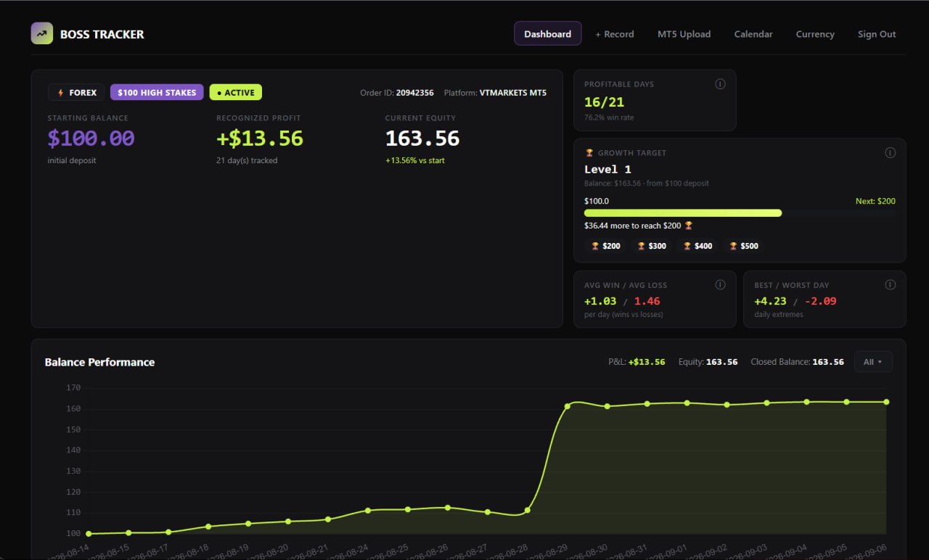Click the $100.00 starting balance value
This screenshot has height=560, width=929.
coord(91,139)
